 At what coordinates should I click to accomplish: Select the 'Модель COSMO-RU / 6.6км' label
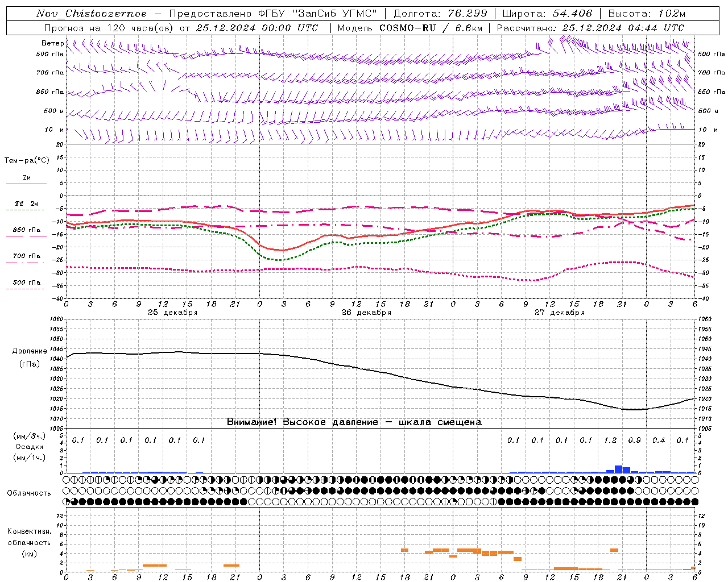410,28
